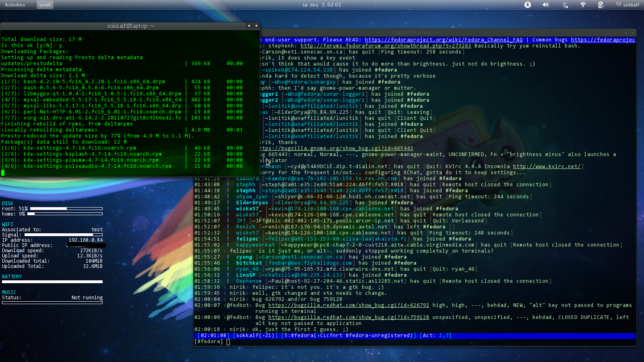Viewport: 644px width, 362px height.
Task: Click the nick 'ElderDryas' at 01:49:27
Action: click(252, 203)
